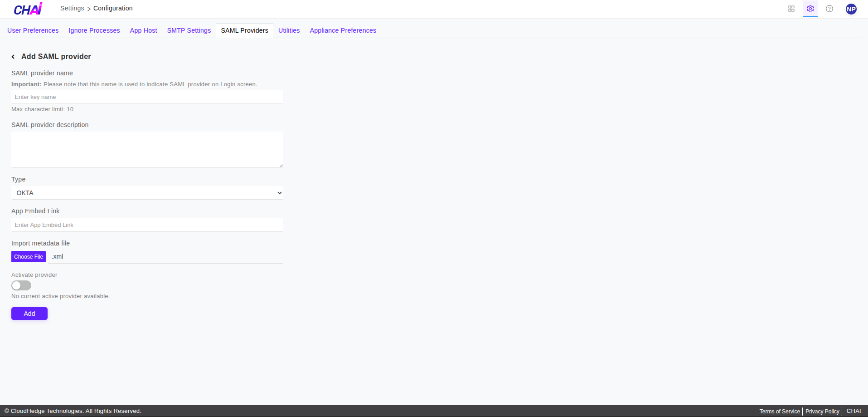Switch to the SMTP Settings tab
The height and width of the screenshot is (417, 868).
tap(189, 30)
